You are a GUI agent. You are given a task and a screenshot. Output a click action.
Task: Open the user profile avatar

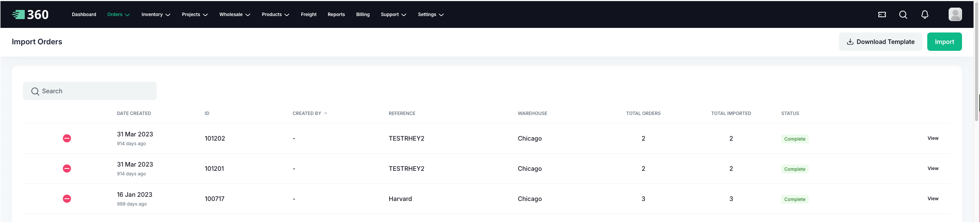coord(955,15)
